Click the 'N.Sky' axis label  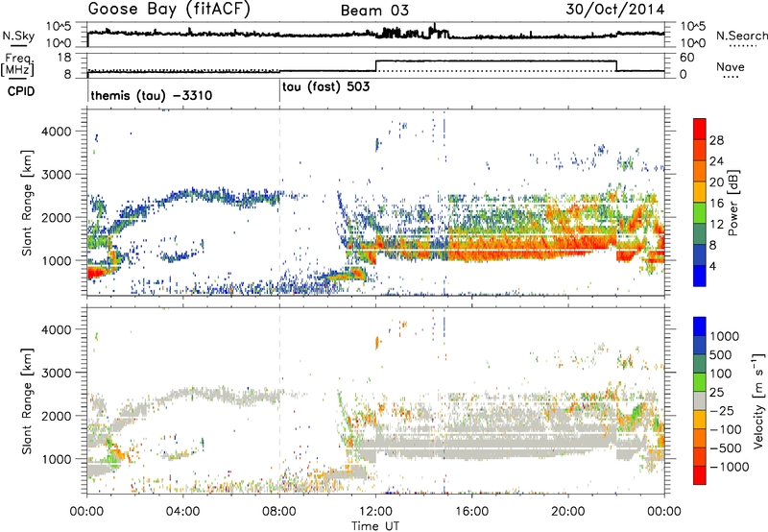pyautogui.click(x=18, y=36)
